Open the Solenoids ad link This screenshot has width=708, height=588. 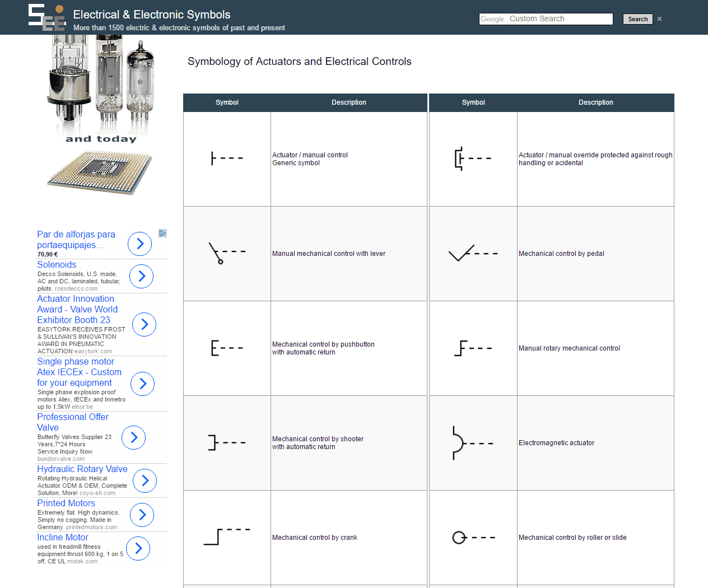(x=57, y=264)
